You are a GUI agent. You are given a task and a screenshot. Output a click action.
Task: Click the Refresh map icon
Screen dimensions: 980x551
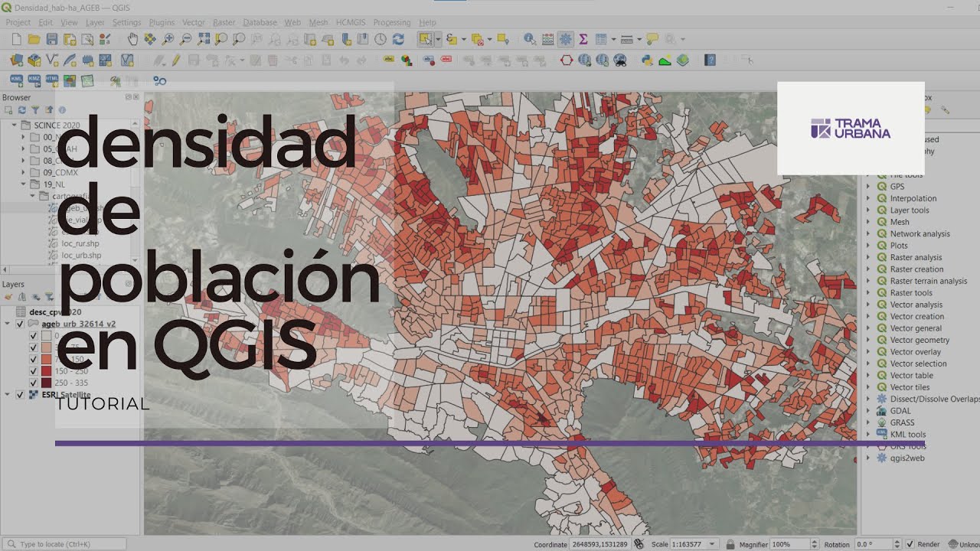pyautogui.click(x=398, y=39)
